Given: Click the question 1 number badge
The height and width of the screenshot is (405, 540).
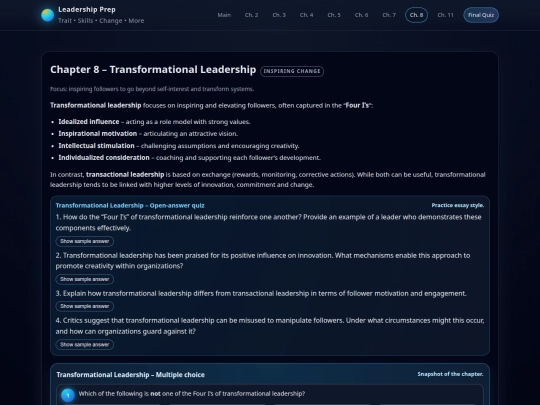Looking at the screenshot, I should tap(68, 395).
